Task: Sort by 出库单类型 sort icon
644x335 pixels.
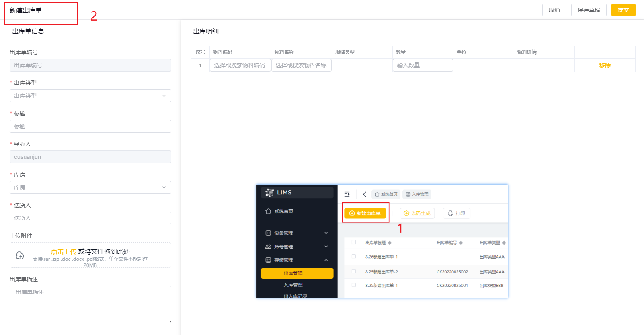Action: pos(504,243)
